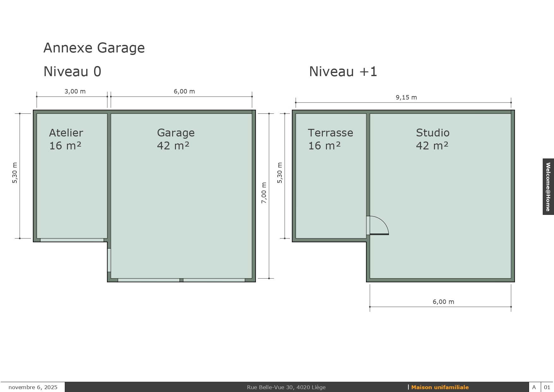Select the Garage 42 m² room label
The image size is (554, 392).
pos(176,139)
